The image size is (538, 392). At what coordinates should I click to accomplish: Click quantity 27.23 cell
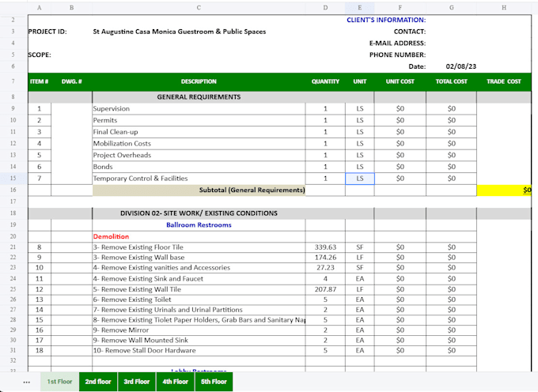point(325,268)
